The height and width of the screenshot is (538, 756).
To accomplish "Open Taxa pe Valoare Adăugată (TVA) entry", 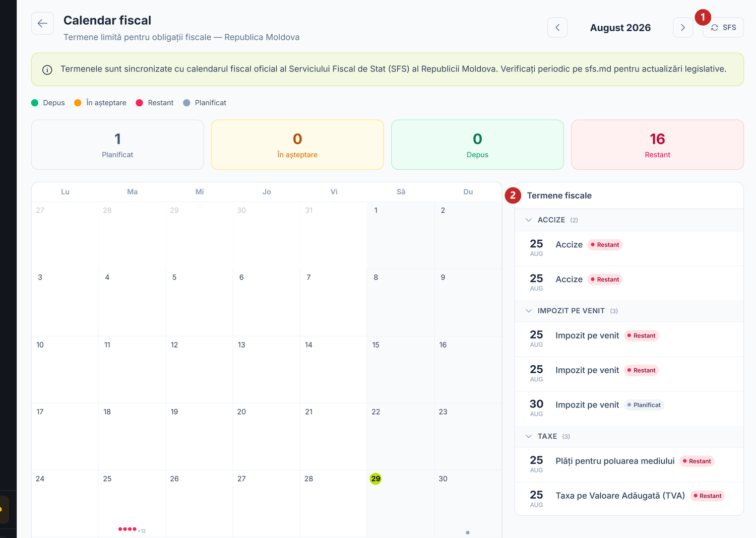I will click(x=629, y=499).
